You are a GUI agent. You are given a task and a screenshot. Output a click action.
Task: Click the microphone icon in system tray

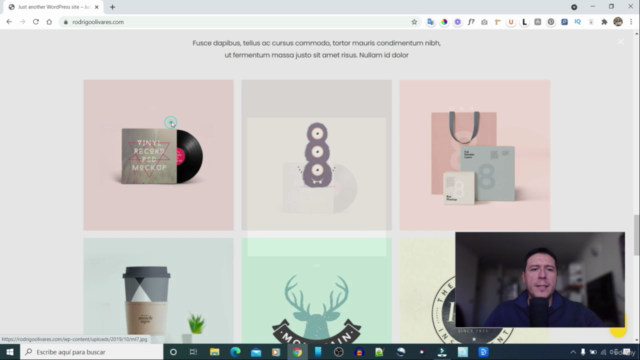[583, 352]
